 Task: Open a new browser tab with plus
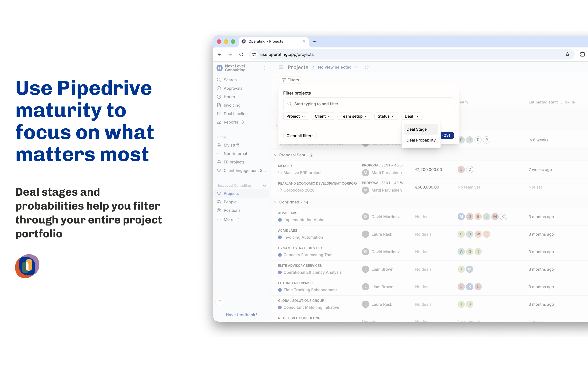(315, 41)
